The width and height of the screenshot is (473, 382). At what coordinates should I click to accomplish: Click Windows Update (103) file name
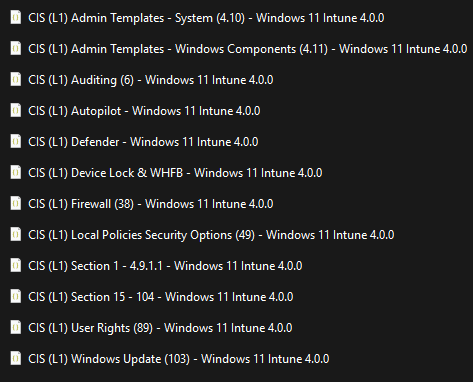179,359
